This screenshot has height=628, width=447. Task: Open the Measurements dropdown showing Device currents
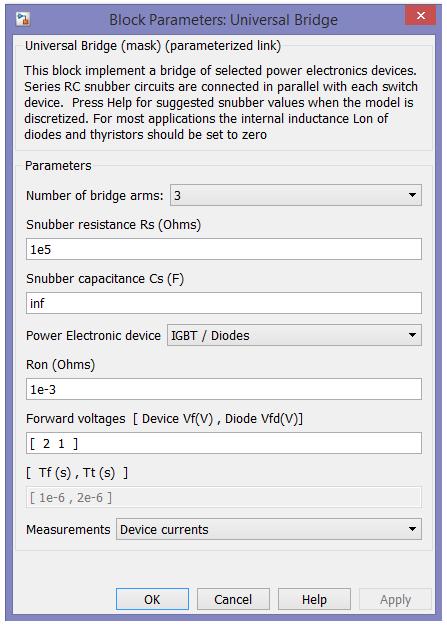(x=269, y=529)
